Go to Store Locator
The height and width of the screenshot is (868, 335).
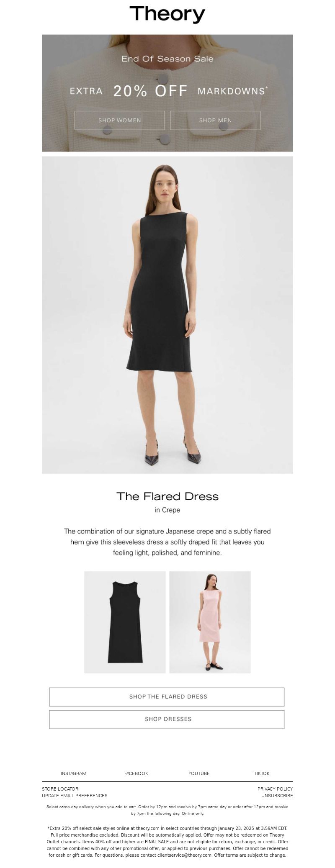click(x=60, y=789)
